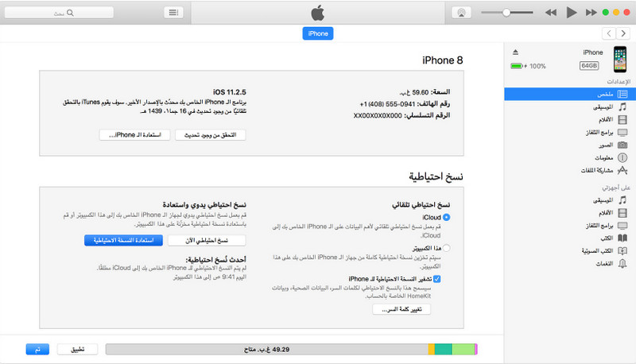
Task: Click the iPhone 8 heading
Action: 443,60
